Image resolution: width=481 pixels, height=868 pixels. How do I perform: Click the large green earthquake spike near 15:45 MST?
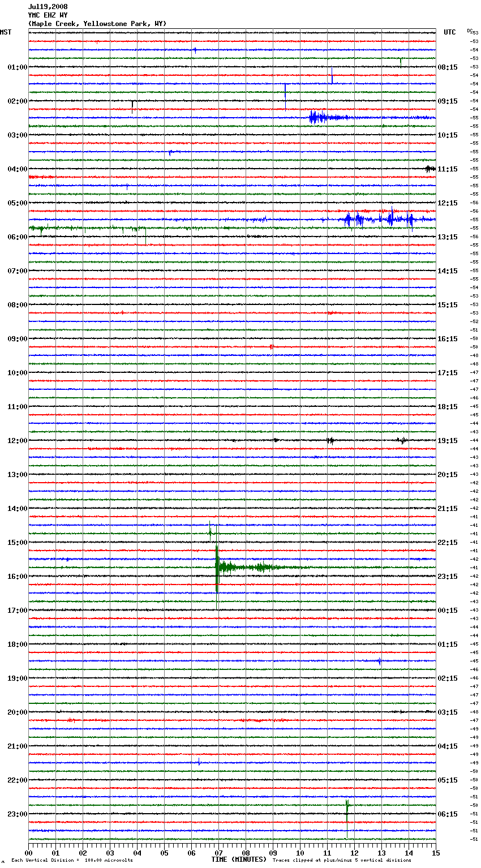click(x=217, y=568)
